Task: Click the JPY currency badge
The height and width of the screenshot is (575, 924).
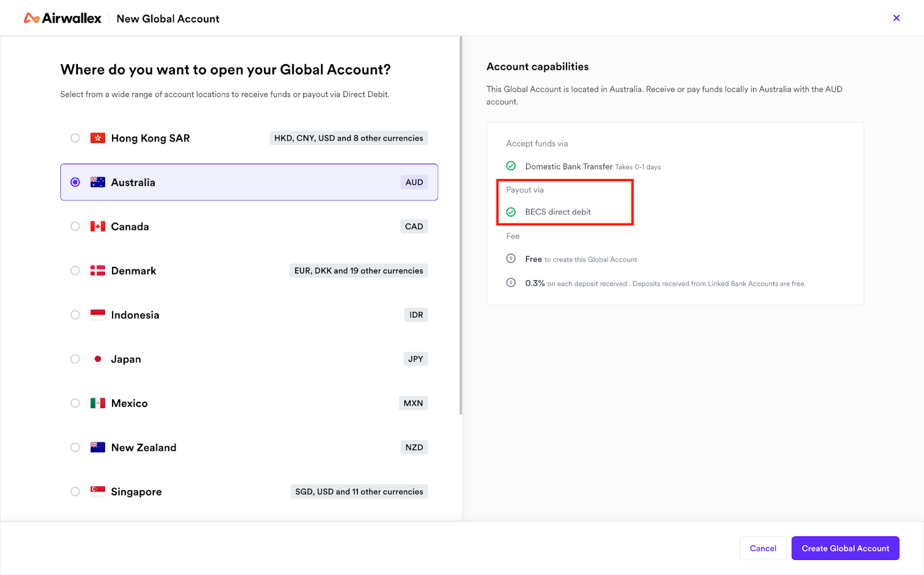Action: point(416,359)
